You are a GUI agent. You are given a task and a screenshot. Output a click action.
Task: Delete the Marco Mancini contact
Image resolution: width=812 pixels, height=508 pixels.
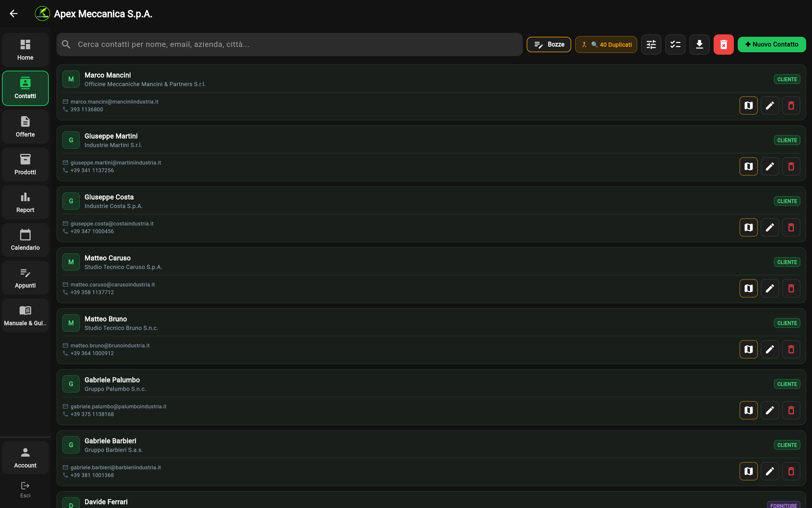791,106
